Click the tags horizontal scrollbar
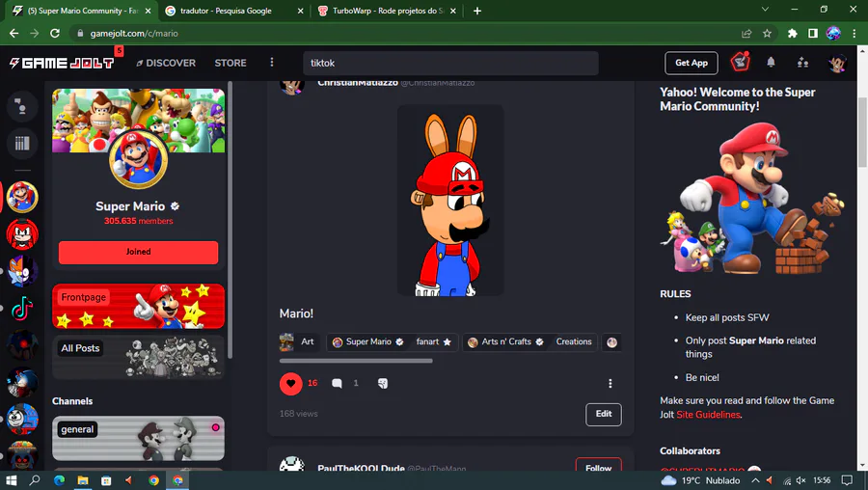Screen dimensions: 868x490 356,361
